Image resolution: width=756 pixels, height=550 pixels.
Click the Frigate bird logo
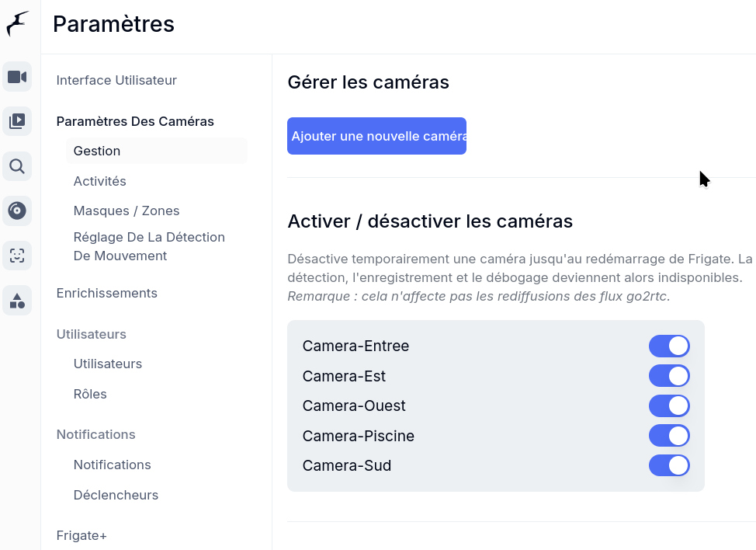coord(17,23)
